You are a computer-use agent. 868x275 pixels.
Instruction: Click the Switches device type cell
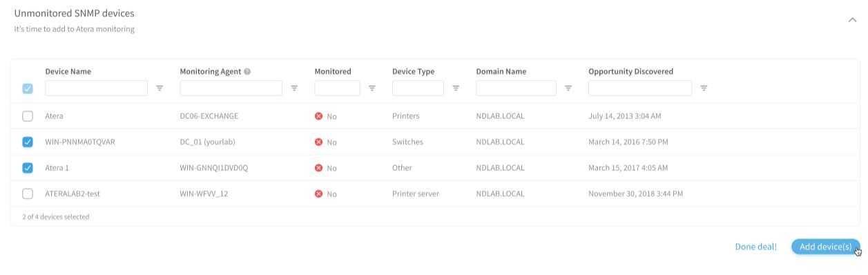pos(407,142)
